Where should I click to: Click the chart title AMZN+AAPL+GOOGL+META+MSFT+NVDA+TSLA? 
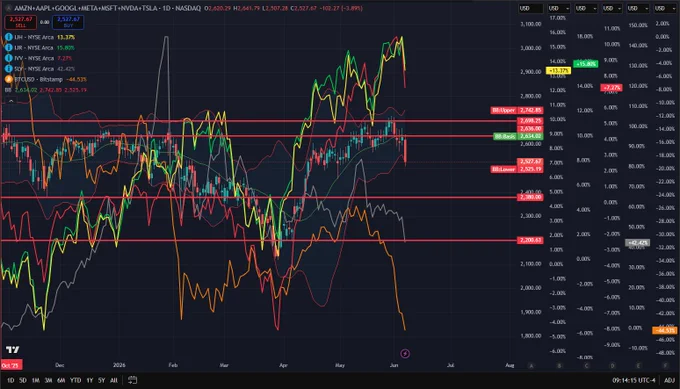[x=86, y=8]
